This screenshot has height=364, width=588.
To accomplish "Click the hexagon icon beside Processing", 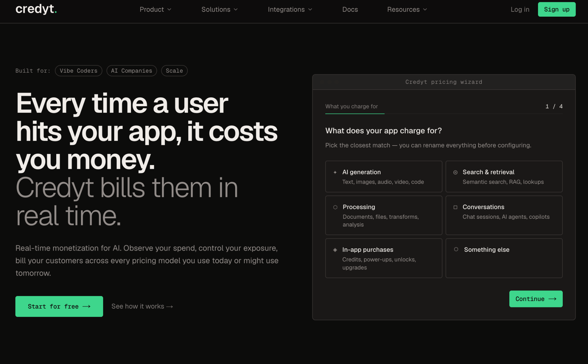I will [x=335, y=207].
